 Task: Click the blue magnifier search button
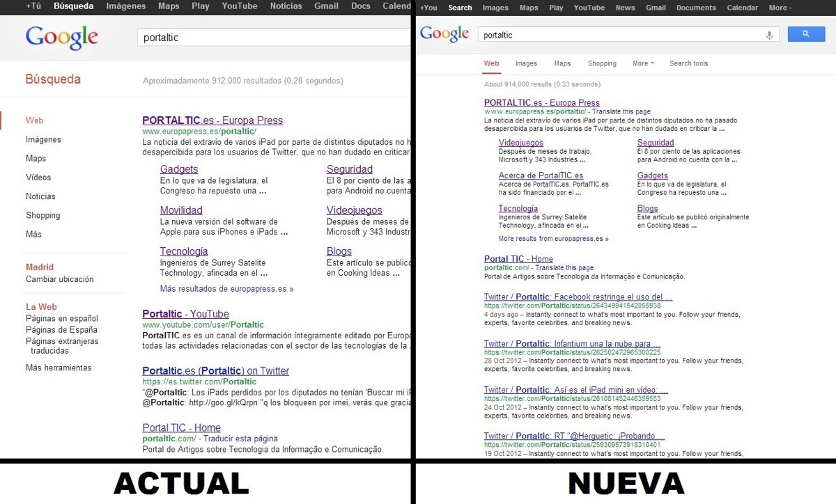pyautogui.click(x=806, y=34)
